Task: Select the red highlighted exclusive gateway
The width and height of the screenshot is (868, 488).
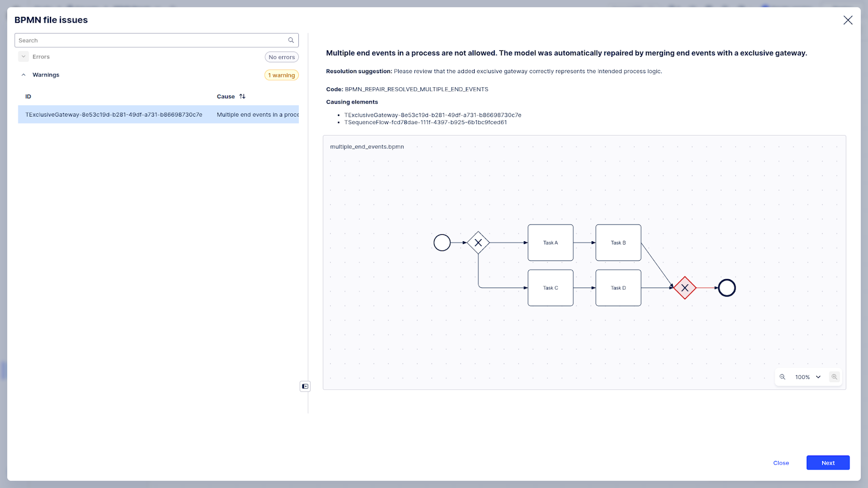Action: click(685, 288)
